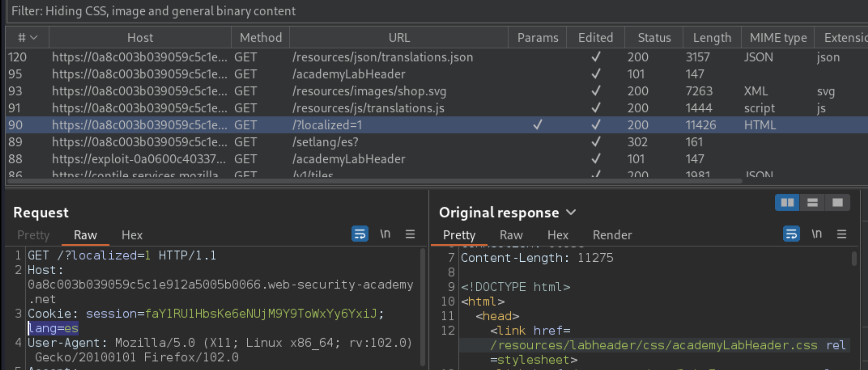Switch to Hex tab in response panel
Image resolution: width=868 pixels, height=370 pixels.
click(x=558, y=235)
